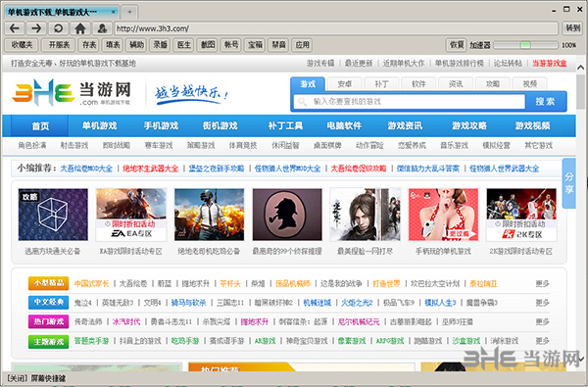The height and width of the screenshot is (387, 588).
Task: Open 补丁工具 in main navigation
Action: [285, 125]
